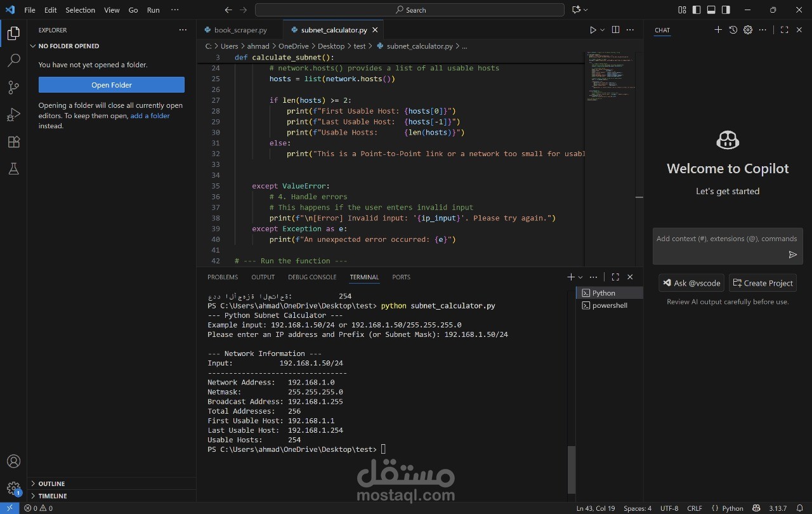812x514 pixels.
Task: Open the Extensions view
Action: coord(13,142)
